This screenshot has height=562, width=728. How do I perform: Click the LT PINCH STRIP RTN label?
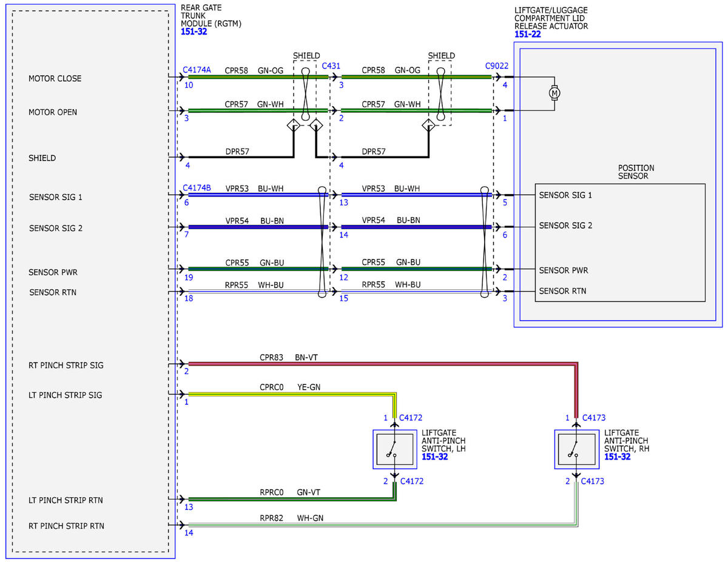coord(66,500)
